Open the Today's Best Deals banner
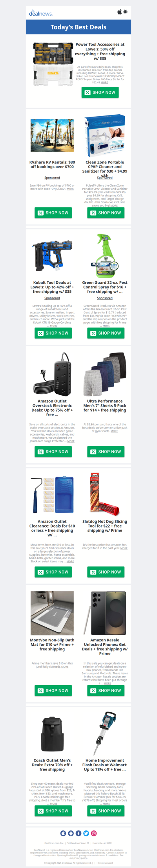 click(78, 27)
